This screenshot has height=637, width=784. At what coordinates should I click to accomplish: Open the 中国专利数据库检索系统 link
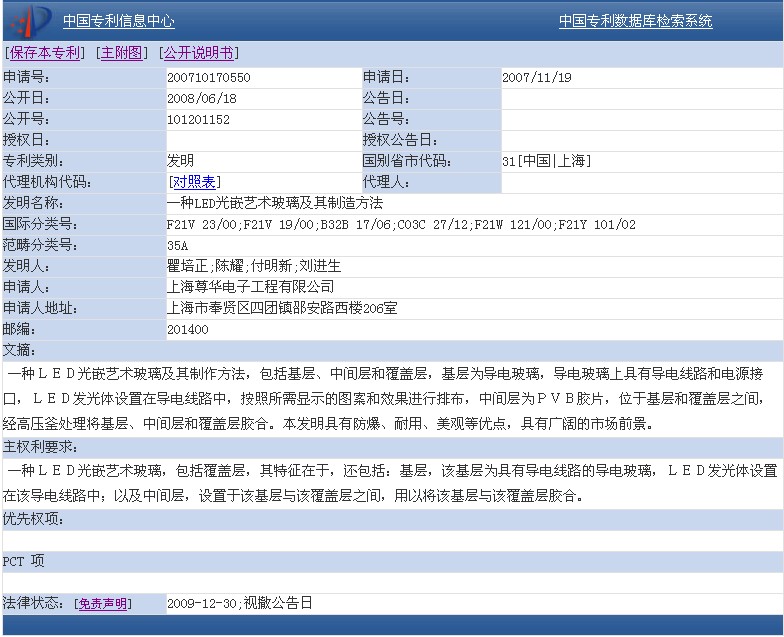click(x=635, y=21)
